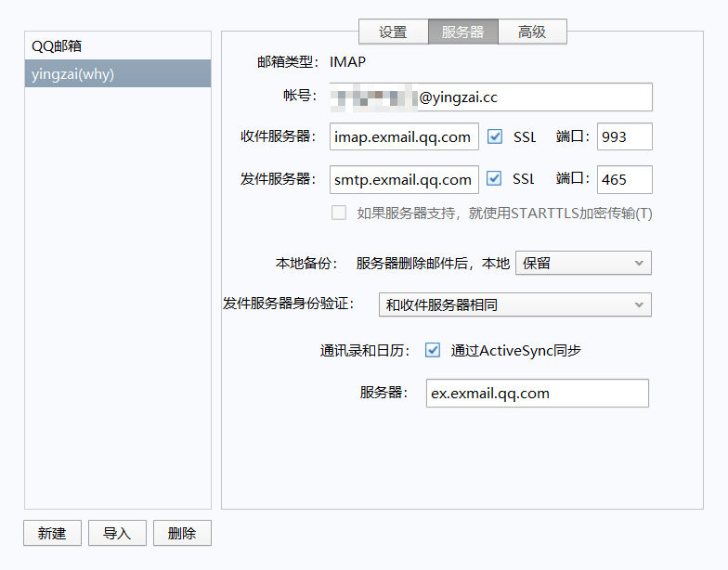Switch to the 设置 tab

[x=393, y=32]
